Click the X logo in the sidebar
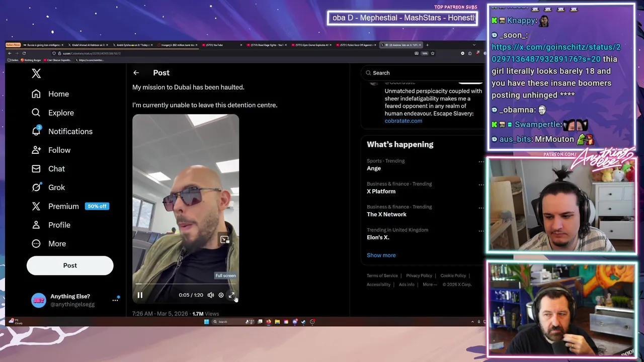Viewport: 644px width, 362px height. (36, 73)
